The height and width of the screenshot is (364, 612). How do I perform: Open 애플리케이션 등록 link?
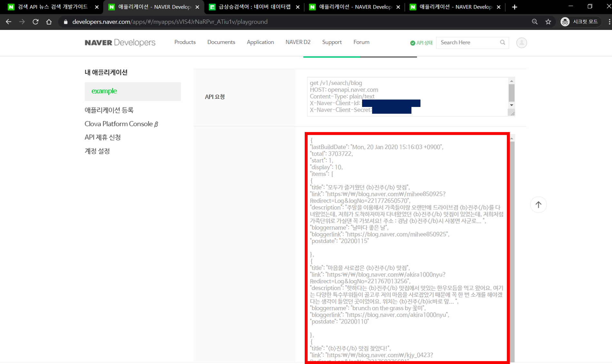point(109,110)
